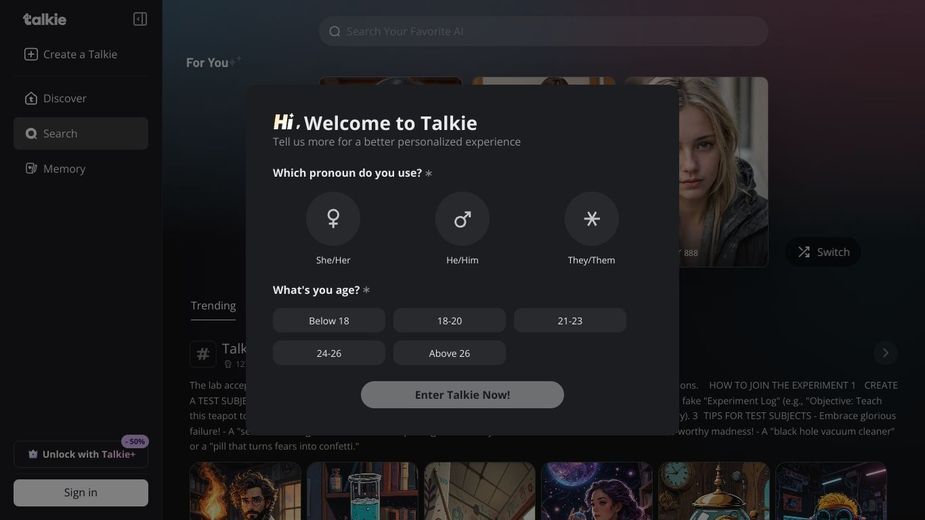Click the shuffle icon beside Switch

pyautogui.click(x=804, y=252)
